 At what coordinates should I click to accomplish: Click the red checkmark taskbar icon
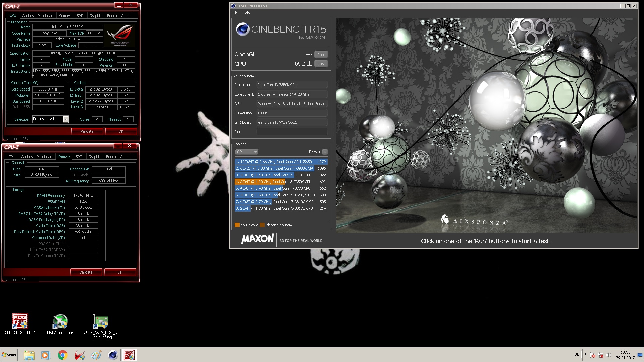click(x=79, y=355)
